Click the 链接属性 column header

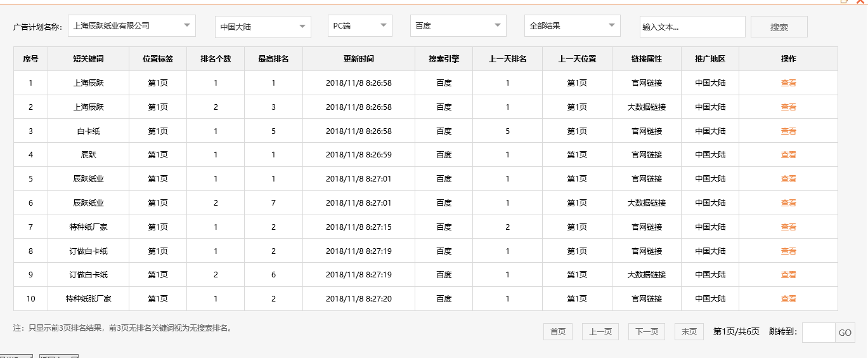[647, 58]
